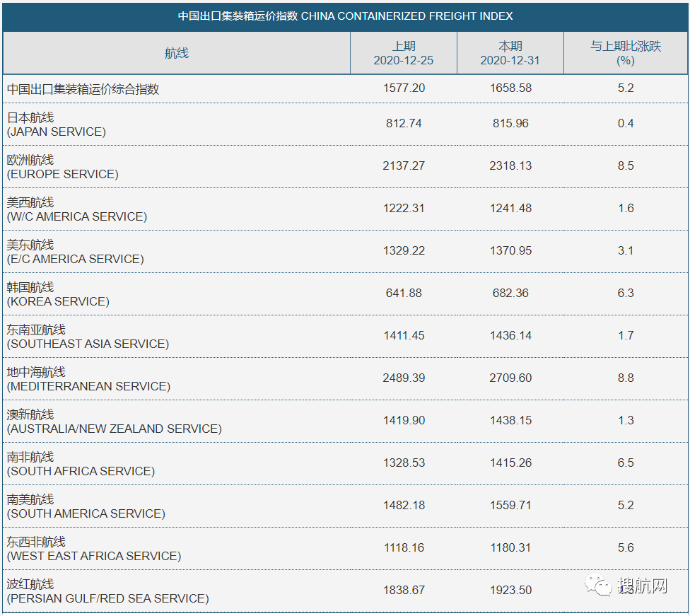Click the 1415.26 value for South Africa
Image resolution: width=690 pixels, height=616 pixels.
(x=510, y=463)
